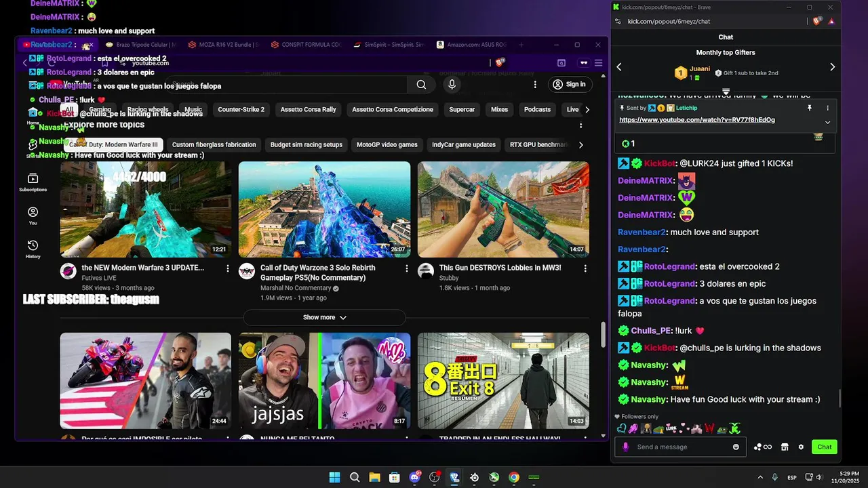
Task: Show more topic chips with right arrow
Action: pos(580,144)
